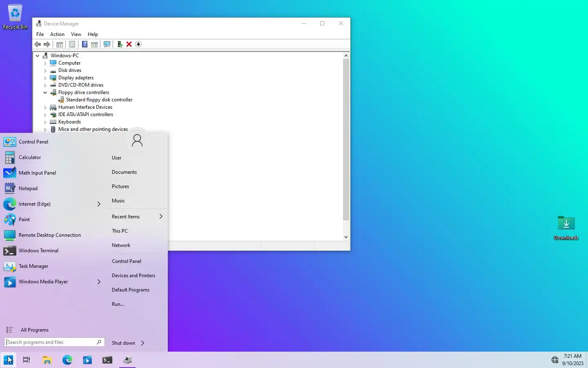This screenshot has width=588, height=368.
Task: Expand the DVD/CD-ROM drives category
Action: click(45, 85)
